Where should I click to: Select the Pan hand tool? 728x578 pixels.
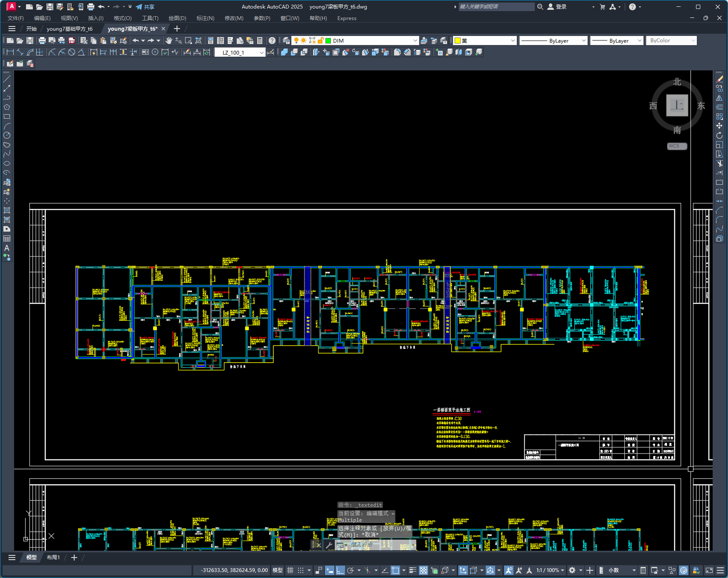pos(169,41)
